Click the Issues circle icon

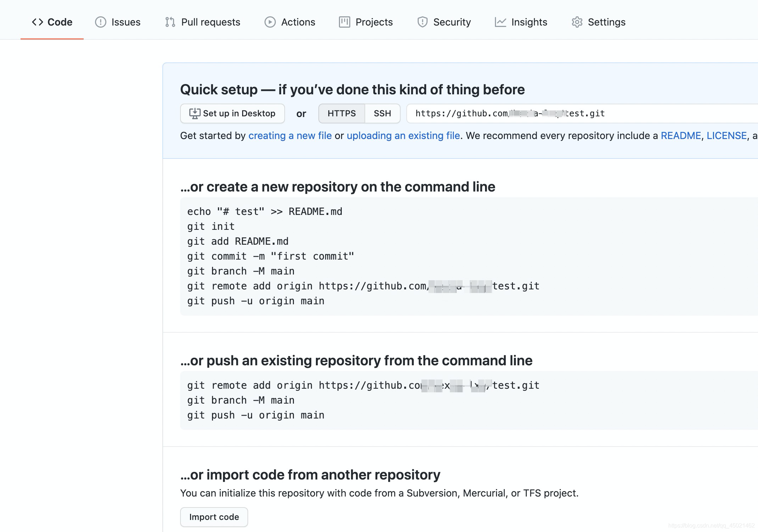(x=101, y=22)
